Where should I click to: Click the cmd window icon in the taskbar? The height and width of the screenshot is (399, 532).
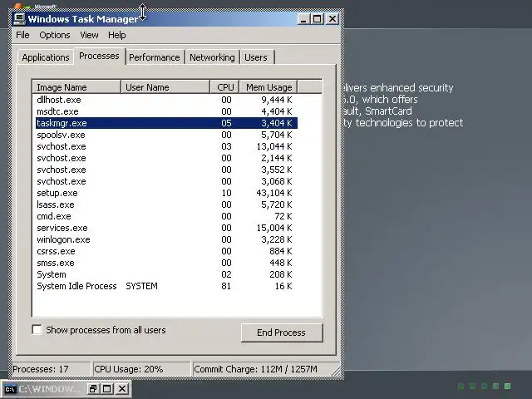coord(10,389)
